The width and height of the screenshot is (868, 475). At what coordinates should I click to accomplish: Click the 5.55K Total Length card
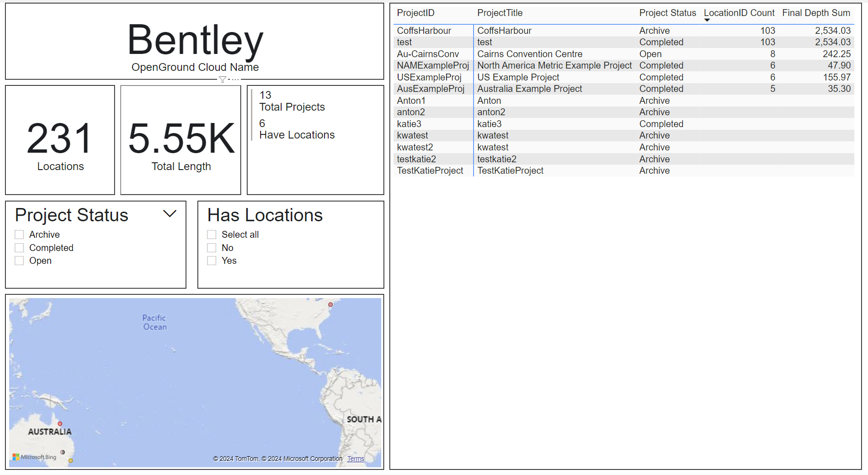tap(181, 140)
